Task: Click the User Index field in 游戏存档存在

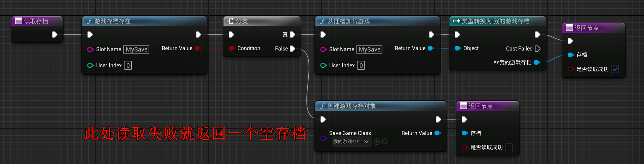Action: (128, 65)
